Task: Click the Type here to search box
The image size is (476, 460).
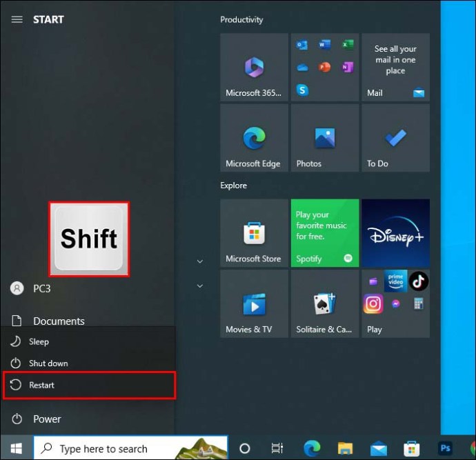Action: (130, 448)
